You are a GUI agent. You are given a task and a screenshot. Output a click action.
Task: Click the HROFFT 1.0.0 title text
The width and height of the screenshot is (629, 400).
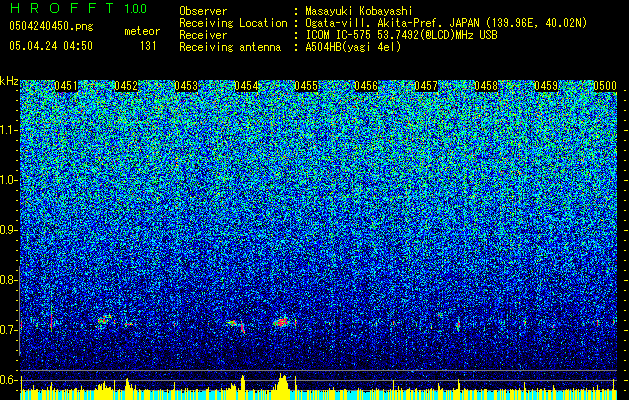pyautogui.click(x=79, y=8)
